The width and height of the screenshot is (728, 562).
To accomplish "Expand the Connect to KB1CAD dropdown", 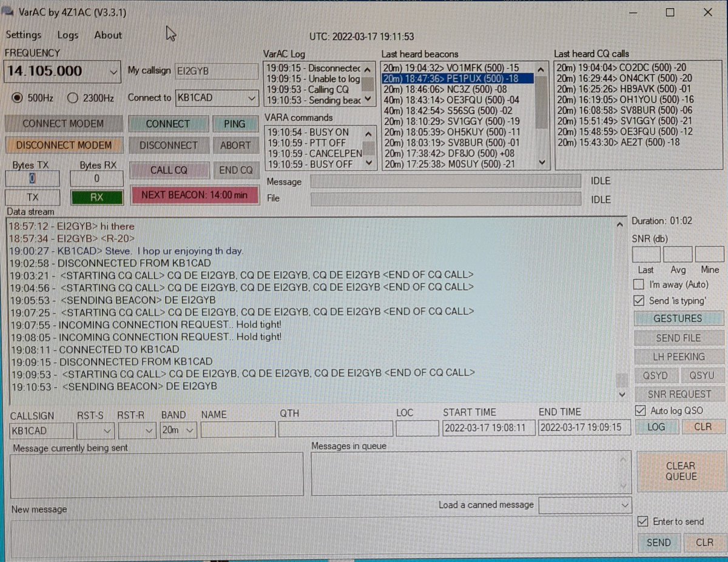I will pyautogui.click(x=252, y=98).
